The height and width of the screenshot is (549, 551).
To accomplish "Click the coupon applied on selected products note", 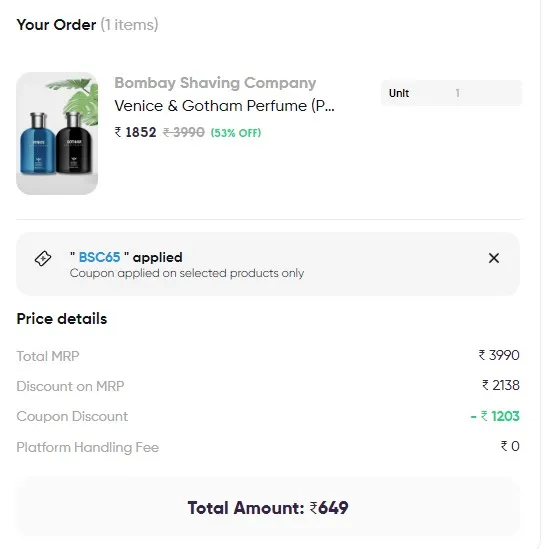I will pos(187,273).
